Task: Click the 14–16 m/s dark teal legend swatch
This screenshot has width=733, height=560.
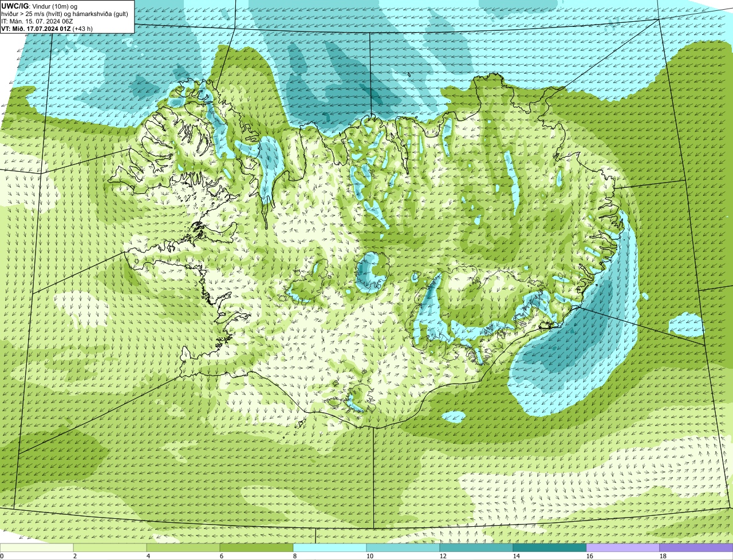Action: [550, 547]
